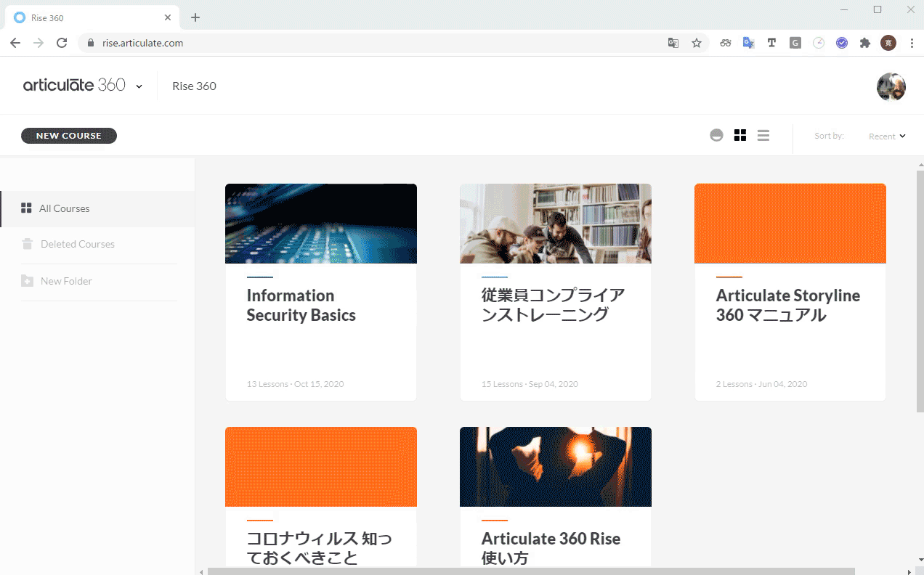Open the 従業員コンプライアンストレーニング course thumbnail
This screenshot has height=575, width=924.
[556, 224]
